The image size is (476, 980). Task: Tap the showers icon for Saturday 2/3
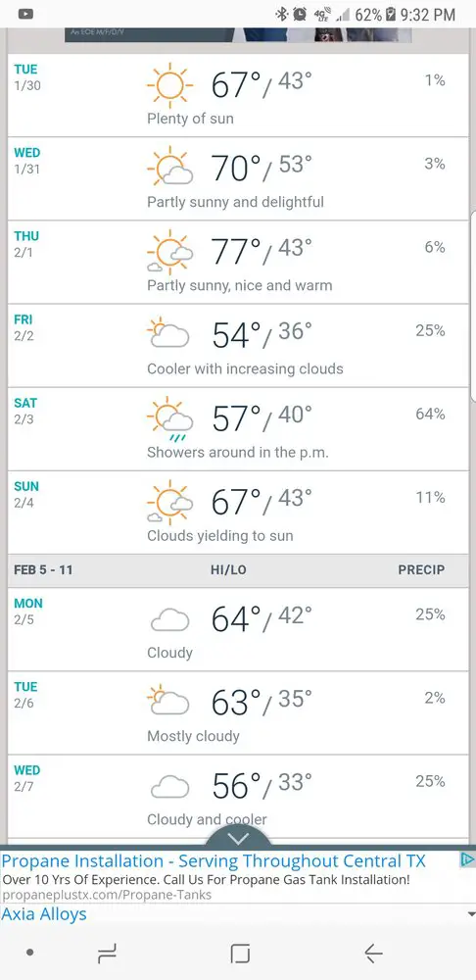pos(169,418)
